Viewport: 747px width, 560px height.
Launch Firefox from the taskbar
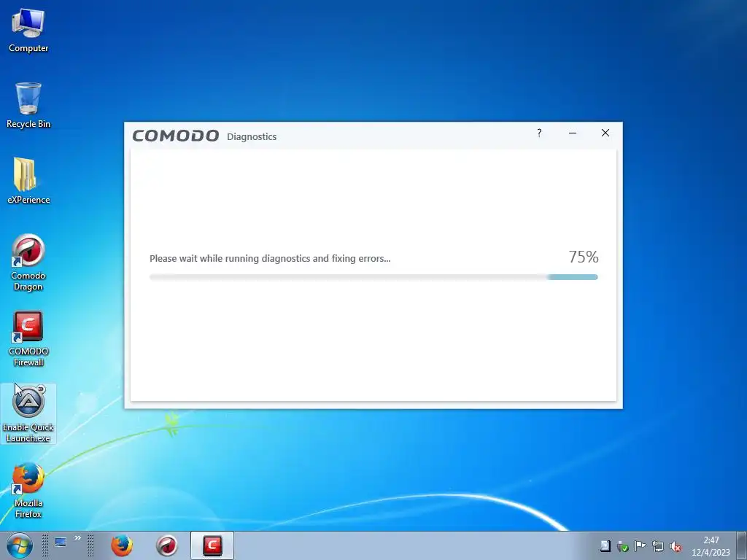click(x=122, y=545)
